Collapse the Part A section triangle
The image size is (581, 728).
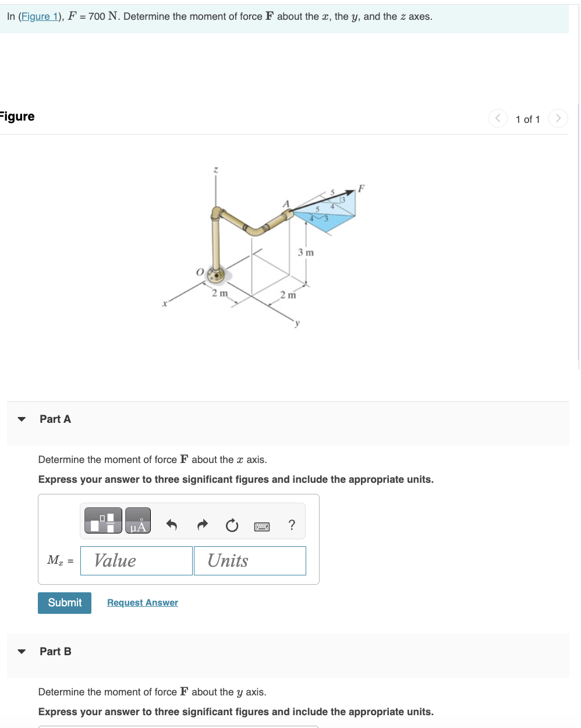(22, 419)
